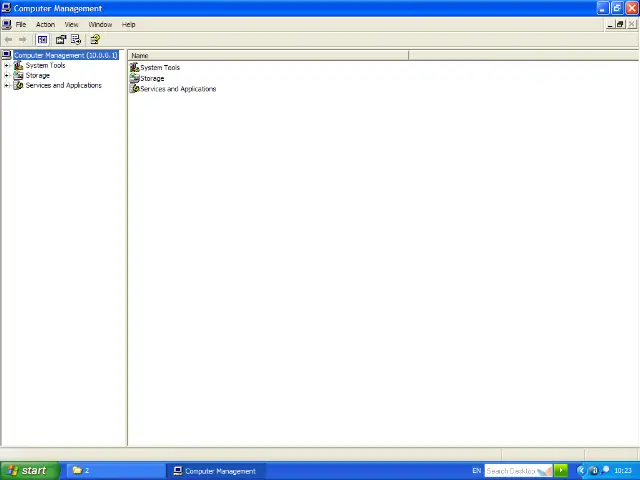Minimize the inner MDI child window
Image resolution: width=640 pixels, height=480 pixels.
click(610, 24)
